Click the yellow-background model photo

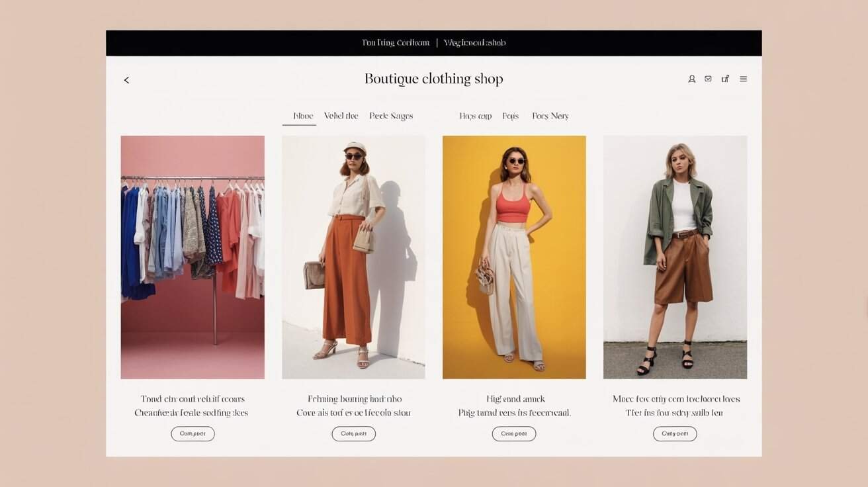[514, 257]
